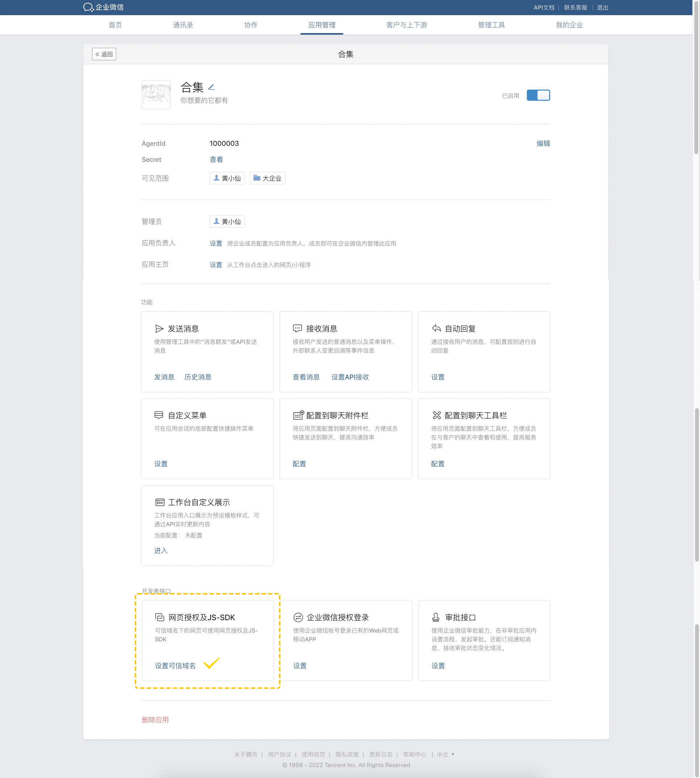The image size is (700, 778).
Task: Click the 自动回复 reply arrow icon
Action: [436, 328]
